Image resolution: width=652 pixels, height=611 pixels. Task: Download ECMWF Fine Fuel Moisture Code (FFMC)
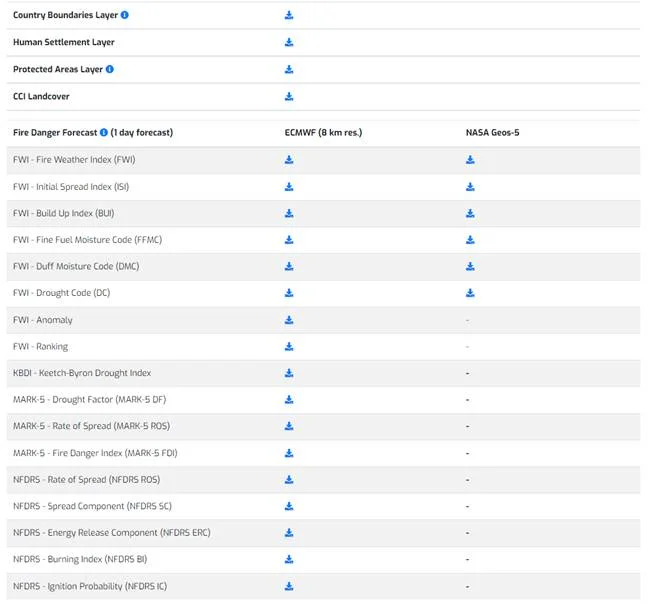click(289, 240)
